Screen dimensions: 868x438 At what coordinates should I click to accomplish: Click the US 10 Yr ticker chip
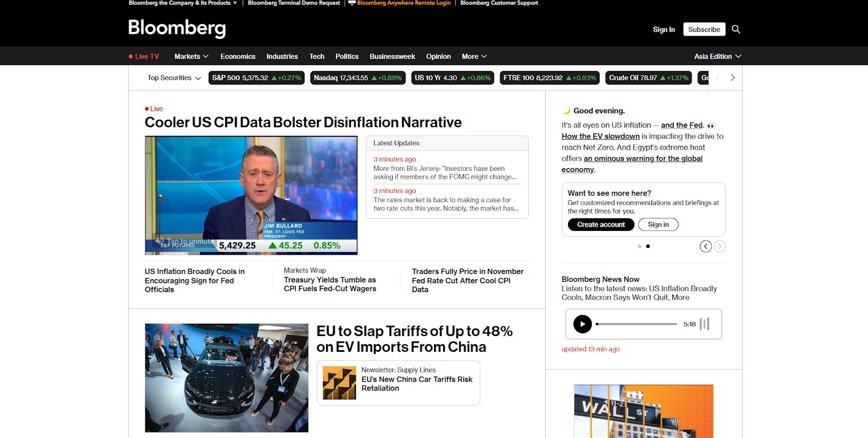453,78
